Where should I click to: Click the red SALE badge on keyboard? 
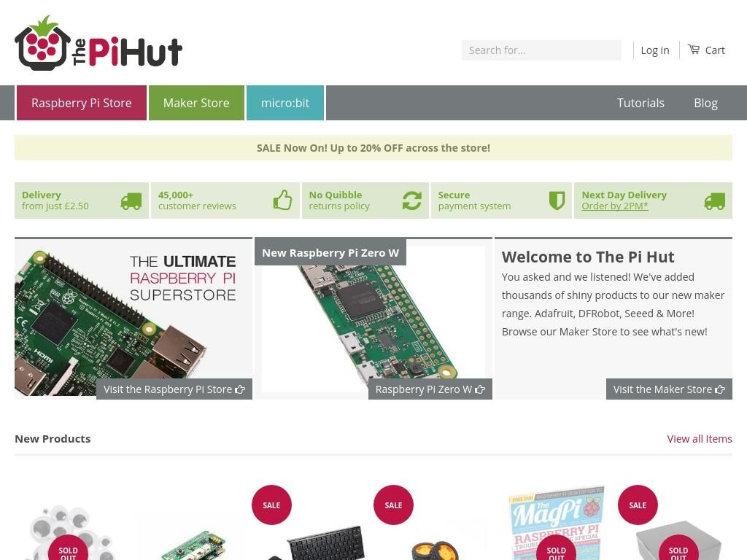pyautogui.click(x=271, y=505)
